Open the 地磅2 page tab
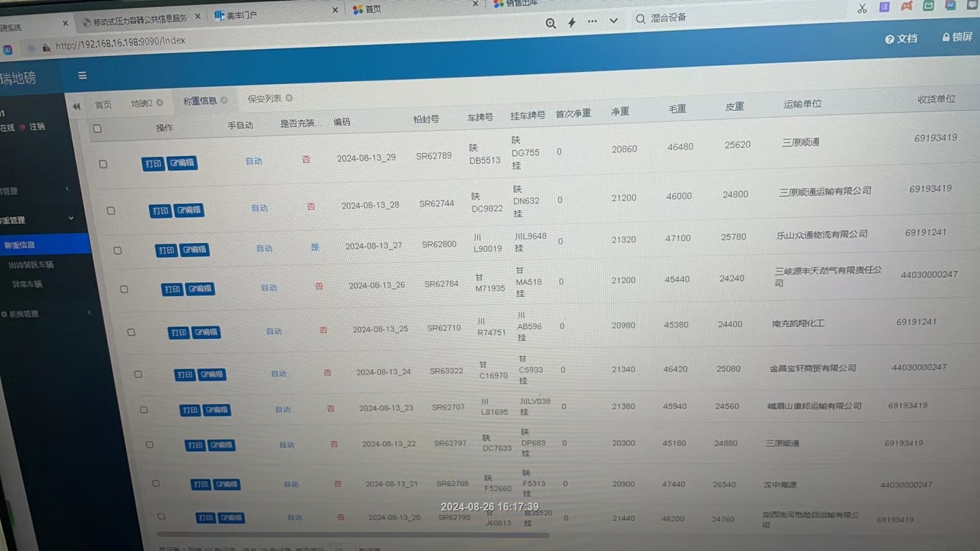The height and width of the screenshot is (551, 980). 142,103
